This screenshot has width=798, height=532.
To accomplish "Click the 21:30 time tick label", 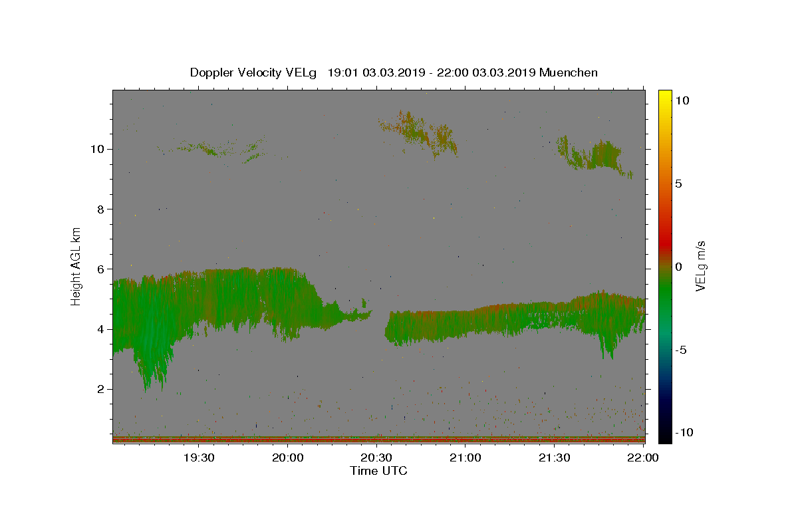I will tap(554, 458).
